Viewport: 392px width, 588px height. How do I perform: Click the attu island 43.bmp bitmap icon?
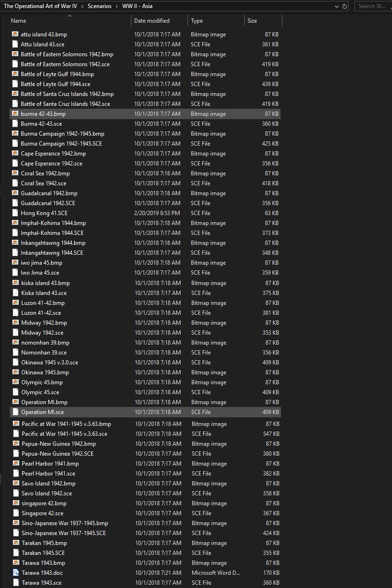15,35
